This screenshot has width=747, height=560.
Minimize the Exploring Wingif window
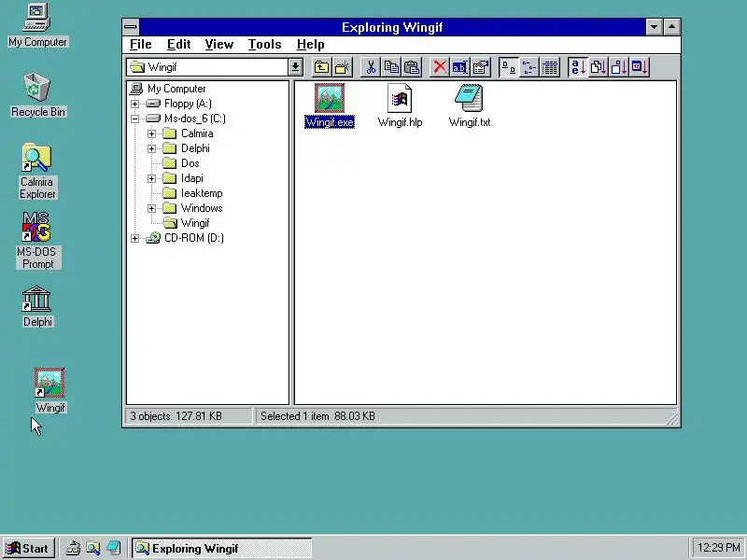coord(655,27)
